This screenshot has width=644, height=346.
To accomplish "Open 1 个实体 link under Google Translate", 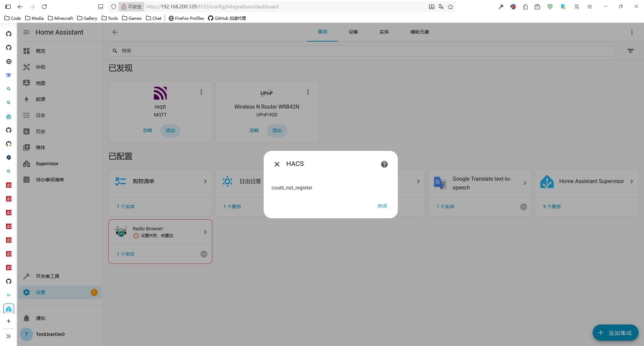I will (445, 207).
